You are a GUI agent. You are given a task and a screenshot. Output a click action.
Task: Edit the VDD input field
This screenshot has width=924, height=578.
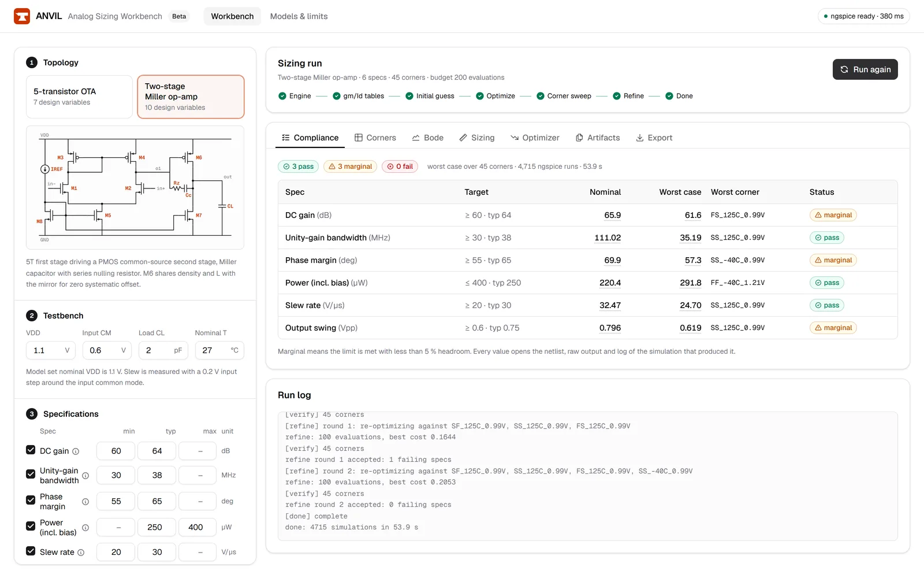pyautogui.click(x=51, y=350)
